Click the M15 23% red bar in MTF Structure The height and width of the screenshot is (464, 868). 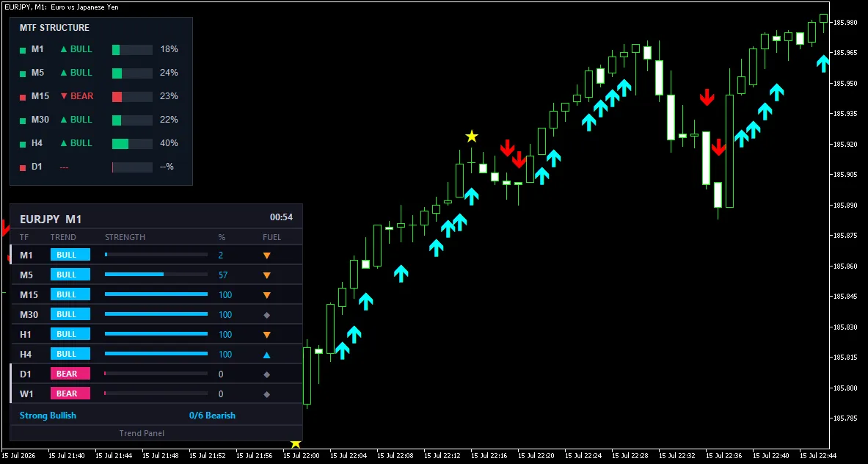click(x=132, y=97)
